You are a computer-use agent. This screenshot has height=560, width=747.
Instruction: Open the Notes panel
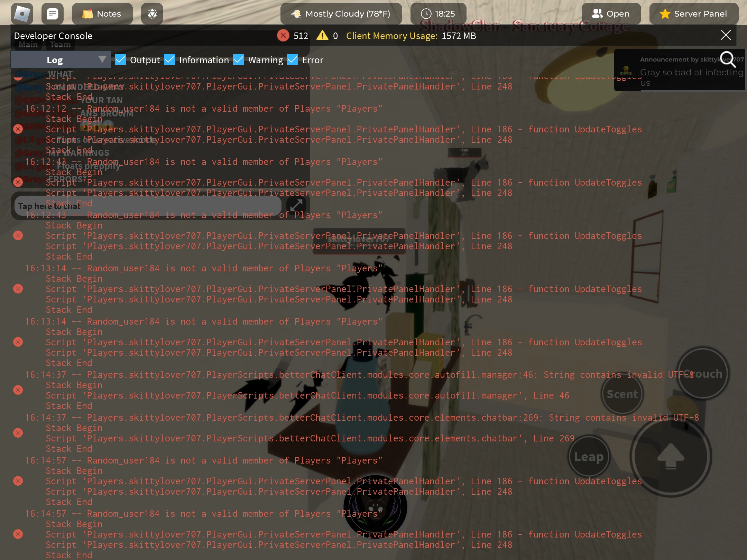(x=102, y=14)
